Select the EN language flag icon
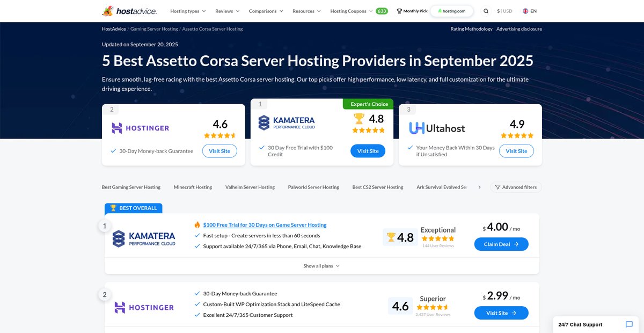644x333 pixels. (x=525, y=11)
